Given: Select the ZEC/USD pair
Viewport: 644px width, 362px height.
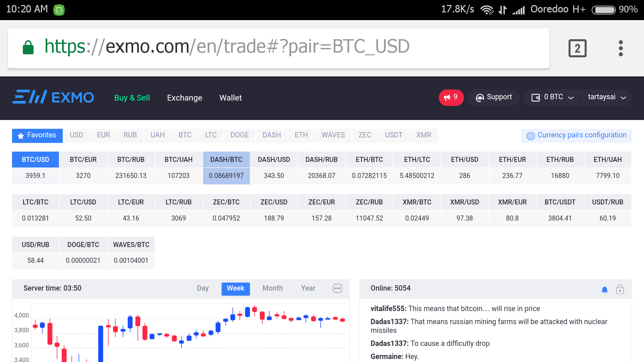Looking at the screenshot, I should (274, 210).
